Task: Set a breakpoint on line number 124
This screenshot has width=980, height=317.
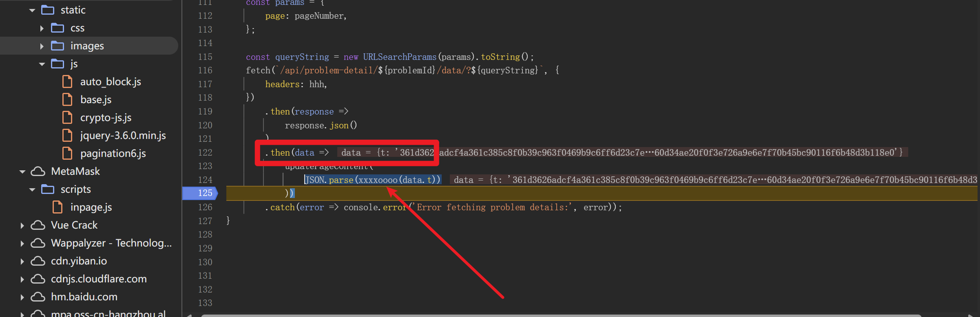Action: [x=205, y=180]
